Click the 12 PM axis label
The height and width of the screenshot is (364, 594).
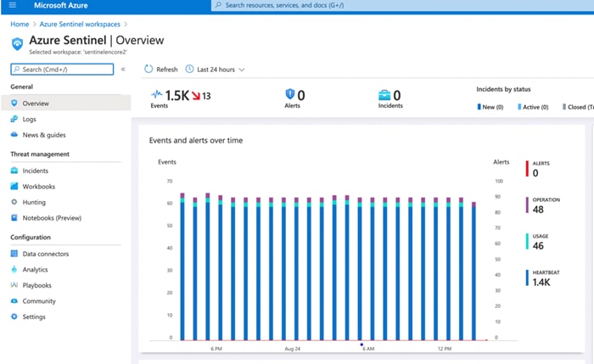tap(445, 349)
